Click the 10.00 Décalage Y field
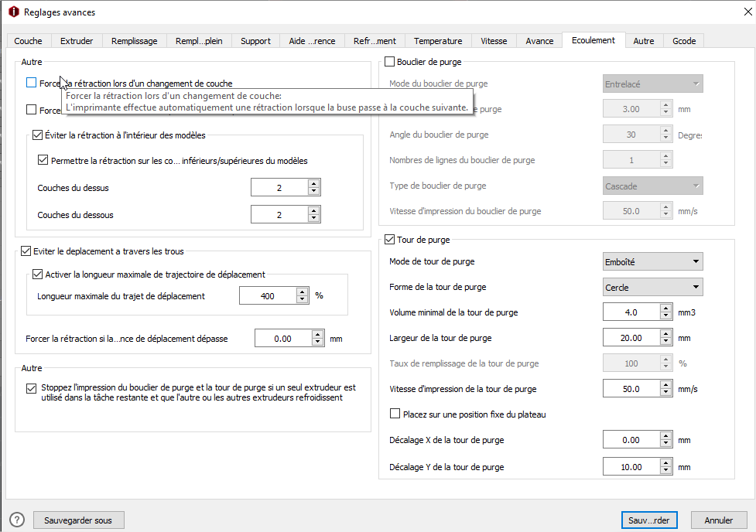This screenshot has height=532, width=756. pyautogui.click(x=631, y=467)
